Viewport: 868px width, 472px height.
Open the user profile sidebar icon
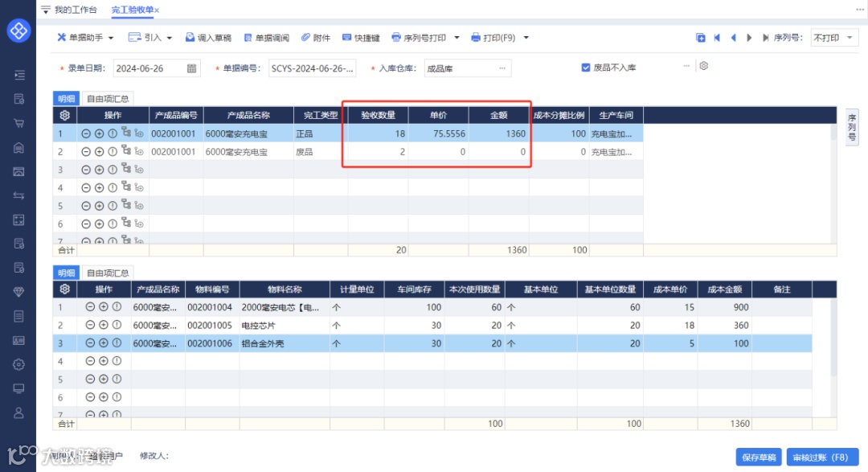pyautogui.click(x=18, y=412)
